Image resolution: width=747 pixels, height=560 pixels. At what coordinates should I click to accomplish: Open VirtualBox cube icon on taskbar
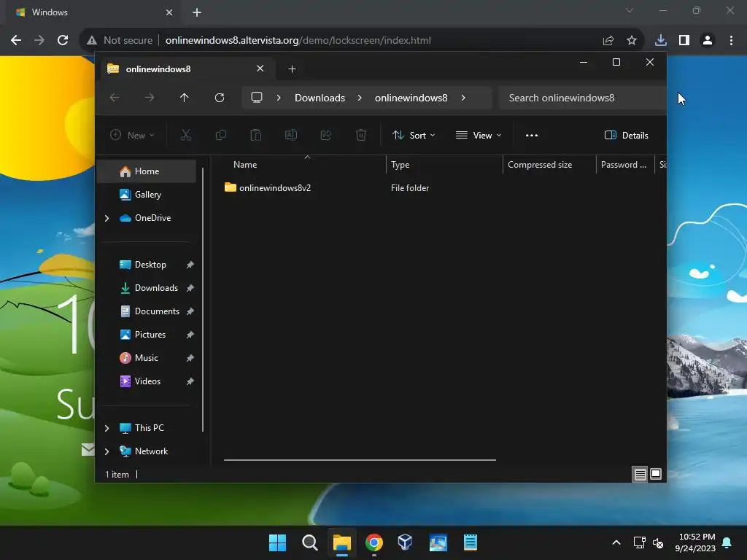[406, 542]
